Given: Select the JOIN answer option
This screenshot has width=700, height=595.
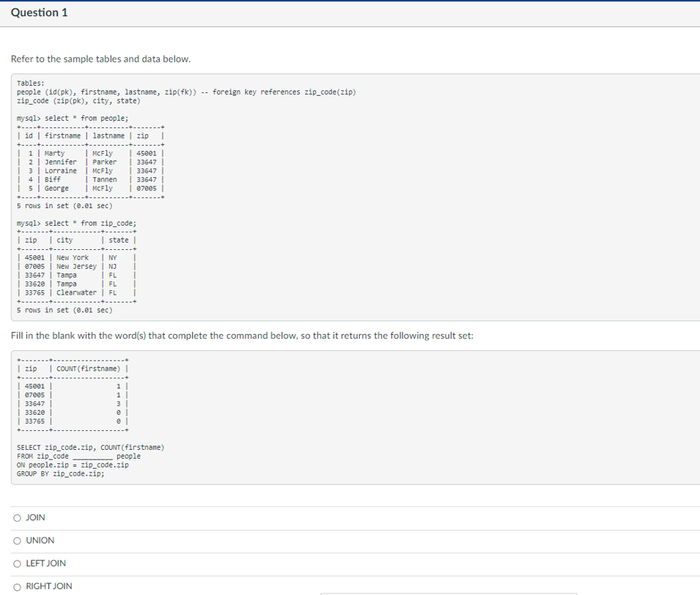Looking at the screenshot, I should coord(17,517).
